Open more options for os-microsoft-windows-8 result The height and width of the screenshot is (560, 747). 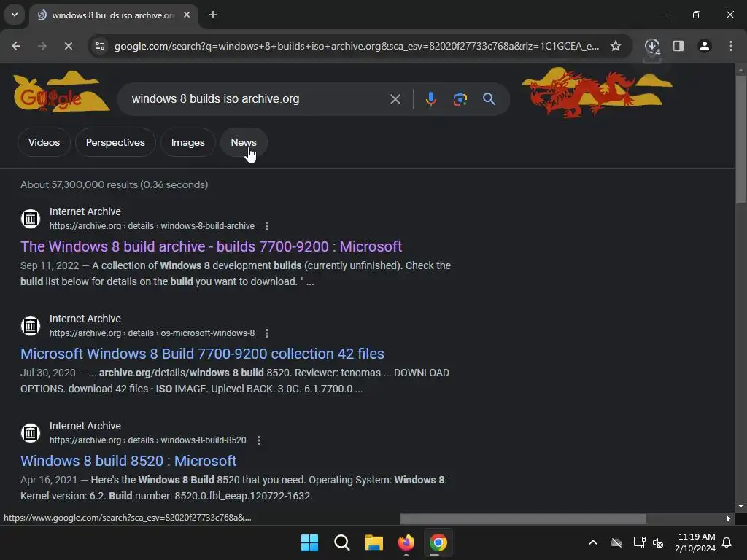[267, 332]
